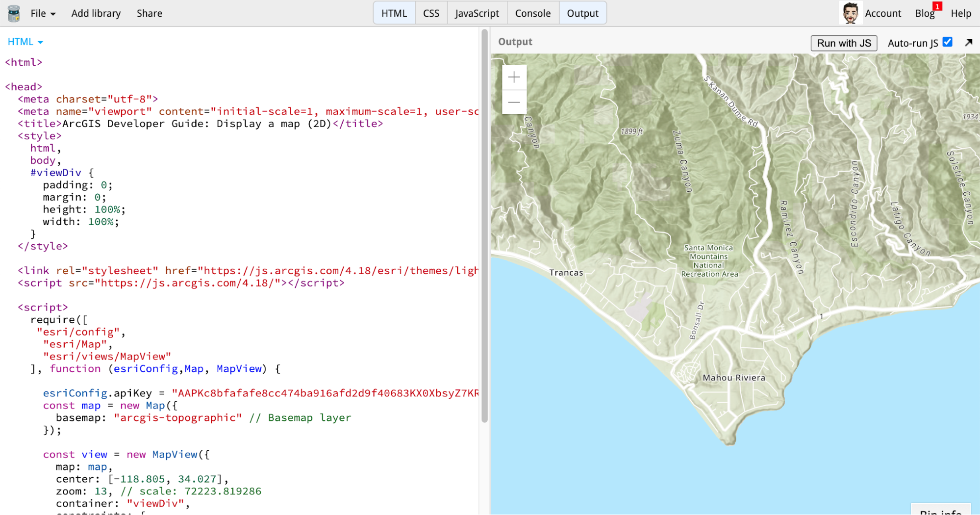This screenshot has height=515, width=980.
Task: Click the code editor vertical scrollbar
Action: (x=484, y=226)
